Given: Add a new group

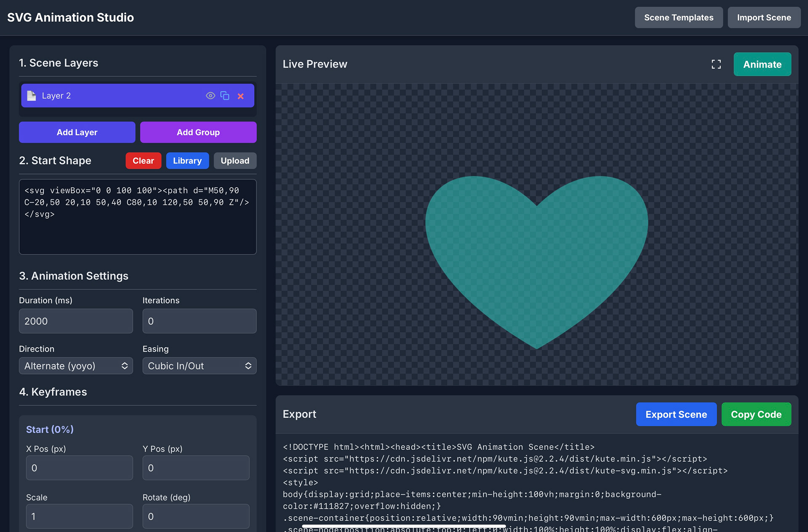Looking at the screenshot, I should coord(198,132).
